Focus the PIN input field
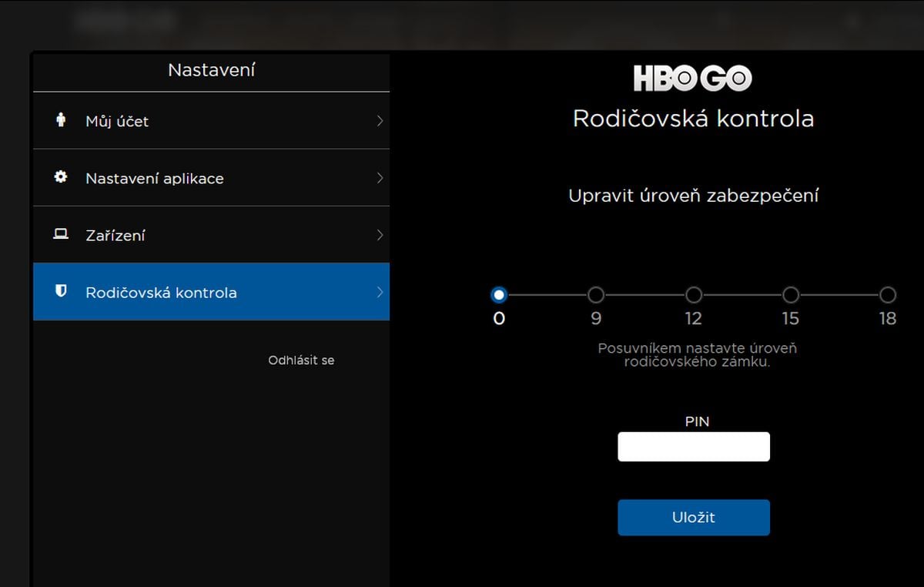The width and height of the screenshot is (924, 587). [x=694, y=447]
